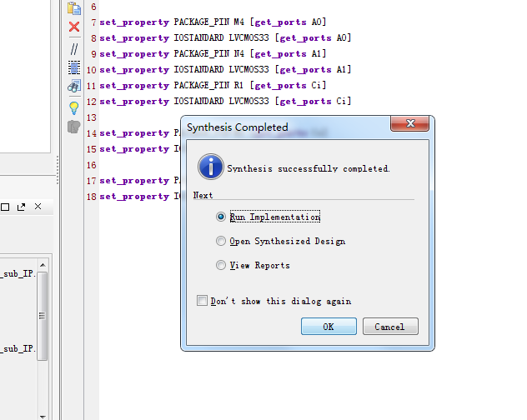Click the Paste icon in editor toolbar
Viewport: 527px width, 420px height.
[x=73, y=9]
